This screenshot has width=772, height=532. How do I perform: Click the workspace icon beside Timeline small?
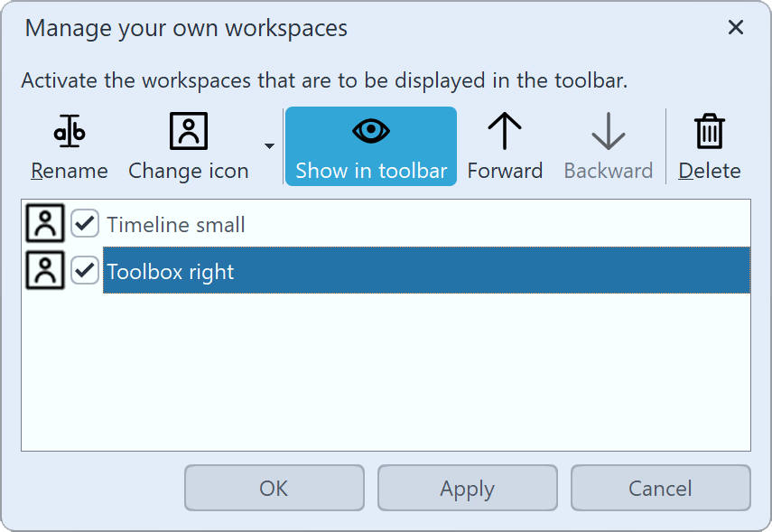[x=43, y=222]
